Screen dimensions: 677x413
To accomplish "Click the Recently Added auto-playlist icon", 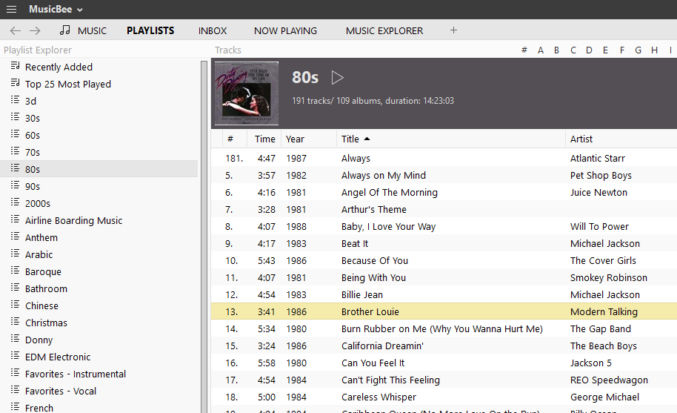I will point(15,66).
